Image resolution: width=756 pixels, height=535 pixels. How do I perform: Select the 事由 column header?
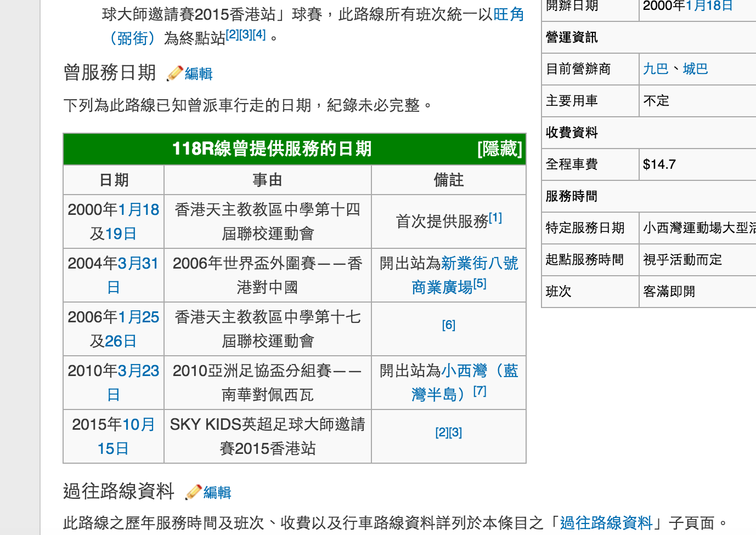[268, 180]
